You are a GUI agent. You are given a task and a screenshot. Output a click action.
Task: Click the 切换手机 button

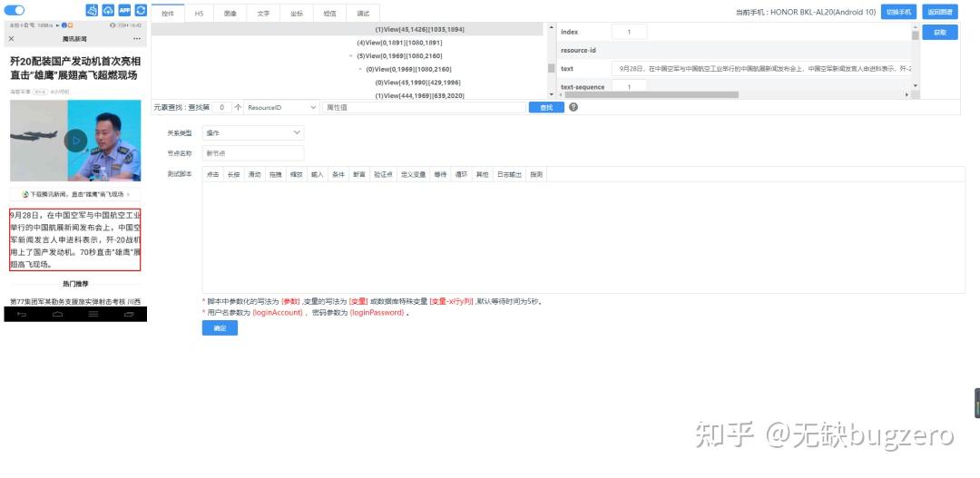click(x=898, y=12)
